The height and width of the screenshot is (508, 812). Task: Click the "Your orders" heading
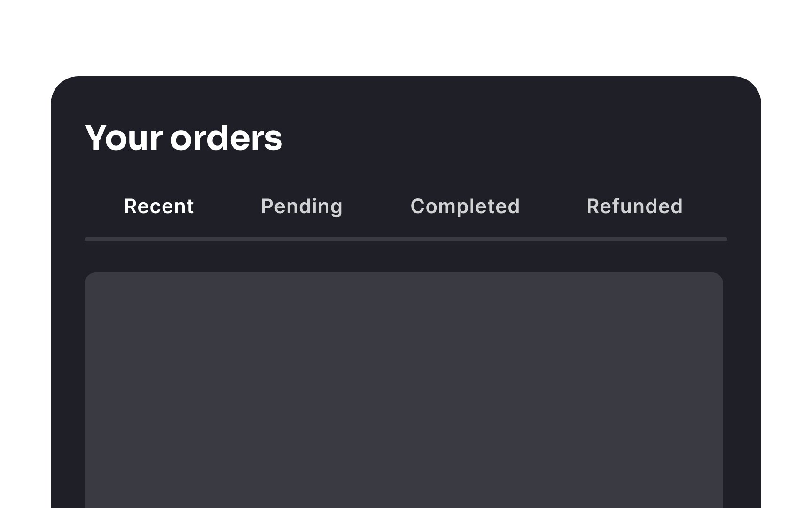point(183,137)
